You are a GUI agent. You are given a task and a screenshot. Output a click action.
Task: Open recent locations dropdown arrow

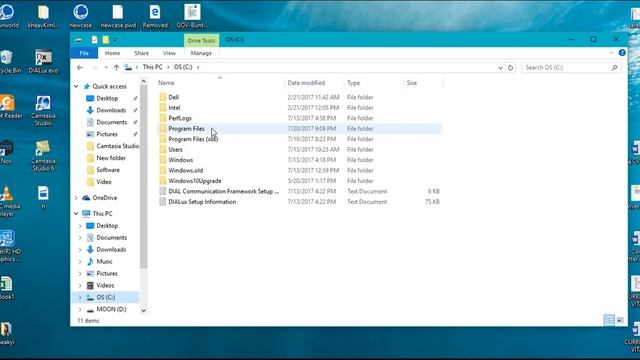106,67
